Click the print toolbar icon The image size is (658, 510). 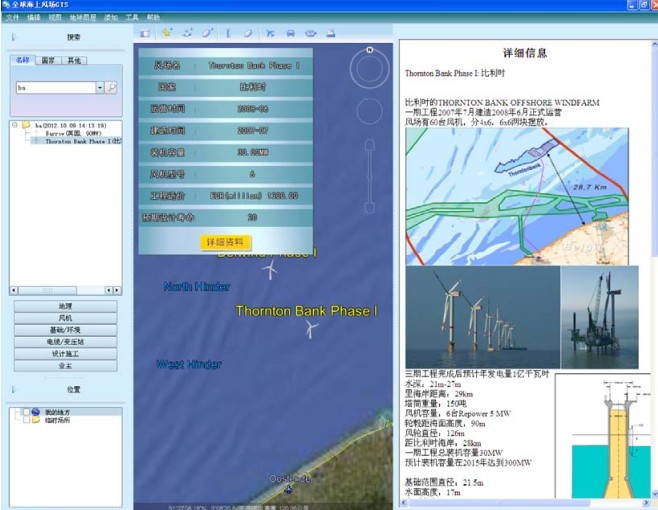331,33
